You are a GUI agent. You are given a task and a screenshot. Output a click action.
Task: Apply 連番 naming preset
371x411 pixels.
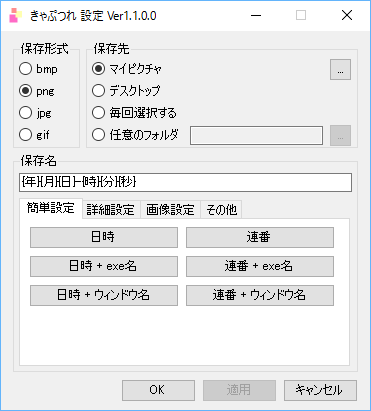tap(260, 237)
